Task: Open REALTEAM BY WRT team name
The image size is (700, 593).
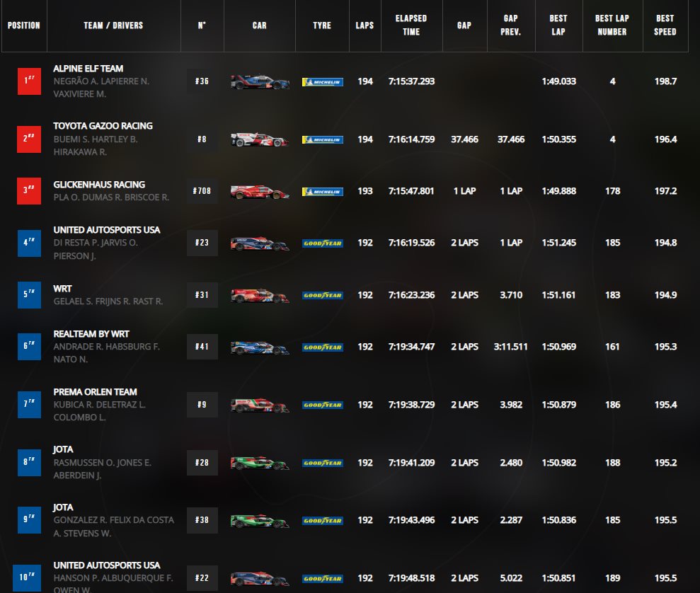Action: [91, 334]
